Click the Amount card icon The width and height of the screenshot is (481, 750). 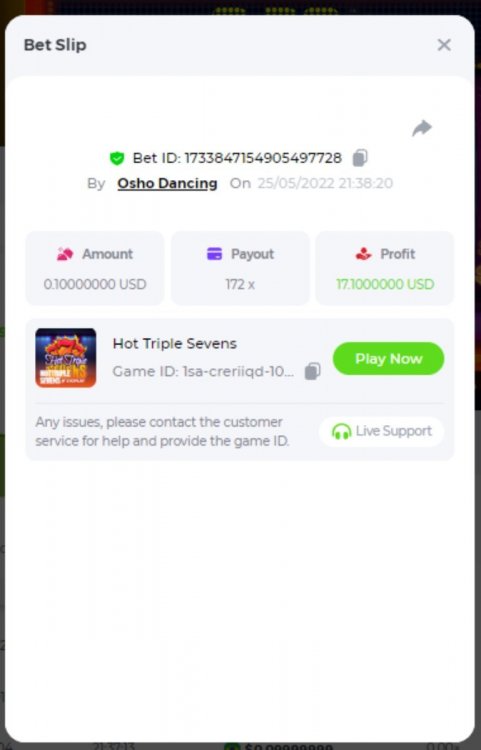tap(65, 254)
